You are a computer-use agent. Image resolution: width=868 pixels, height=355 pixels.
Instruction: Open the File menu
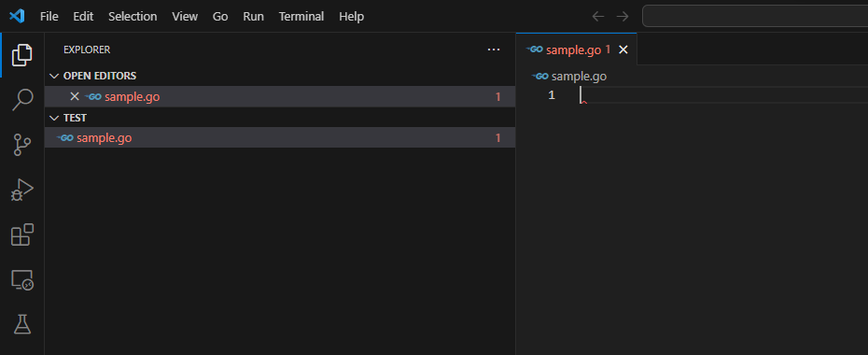click(x=49, y=17)
